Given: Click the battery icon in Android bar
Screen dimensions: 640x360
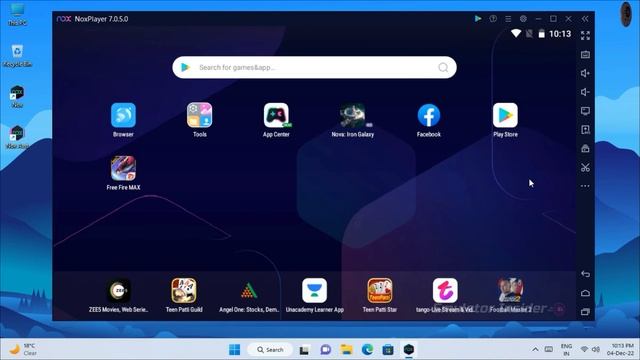Looking at the screenshot, I should pyautogui.click(x=542, y=33).
